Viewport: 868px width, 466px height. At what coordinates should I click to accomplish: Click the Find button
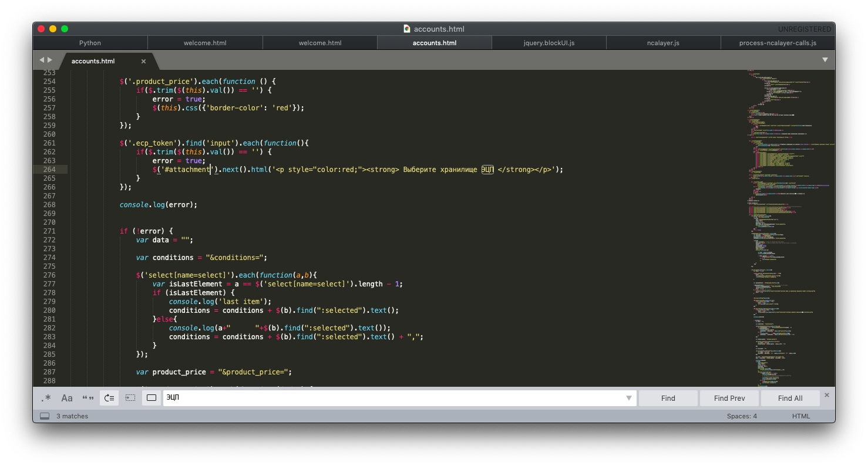[x=668, y=398]
